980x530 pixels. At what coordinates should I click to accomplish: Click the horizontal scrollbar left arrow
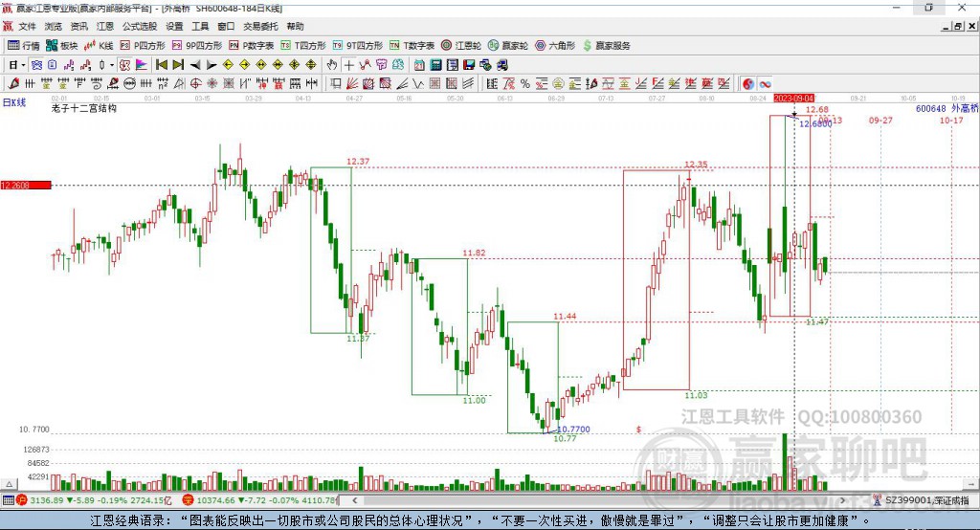click(354, 500)
